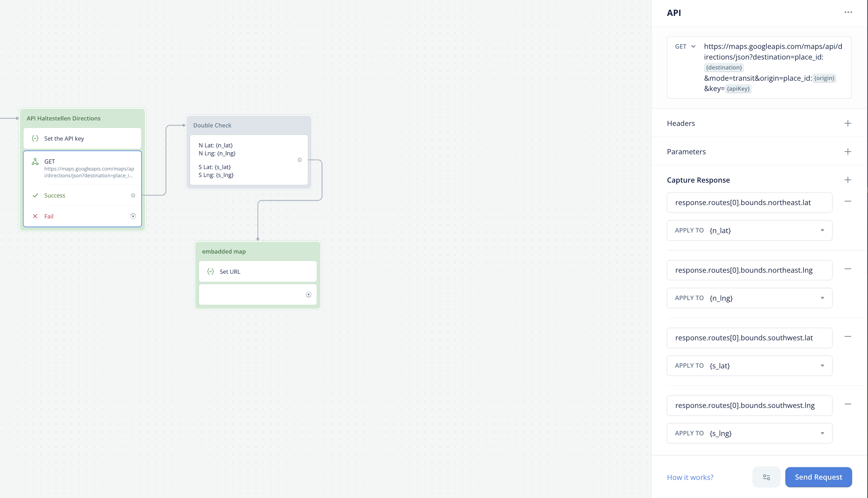Select the Success path row

pyautogui.click(x=82, y=195)
